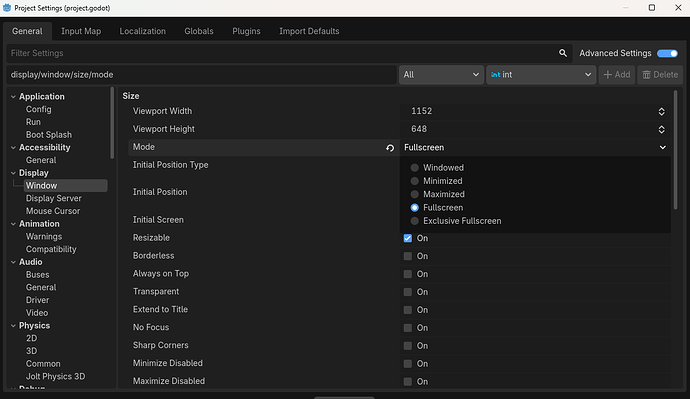Select 3D under Physics
The height and width of the screenshot is (399, 690).
(x=32, y=351)
